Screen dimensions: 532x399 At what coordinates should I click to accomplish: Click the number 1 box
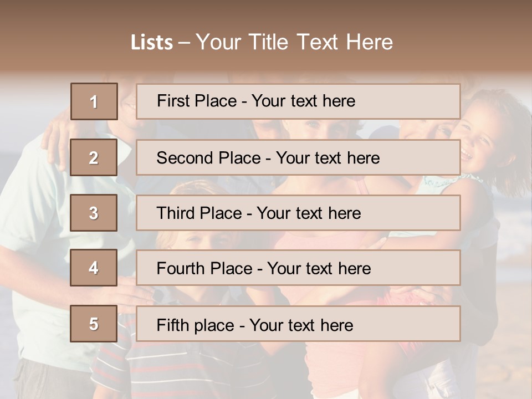click(94, 101)
